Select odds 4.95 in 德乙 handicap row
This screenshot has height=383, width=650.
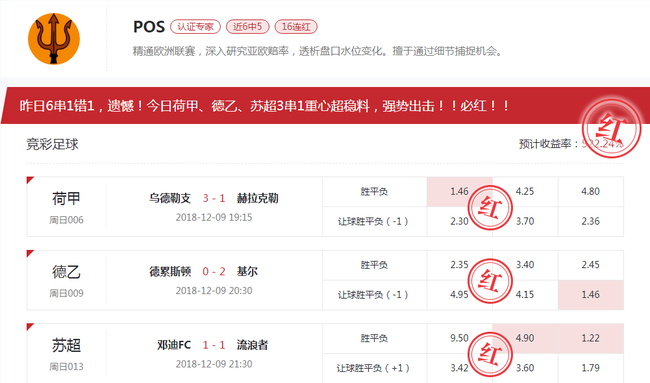click(x=460, y=295)
